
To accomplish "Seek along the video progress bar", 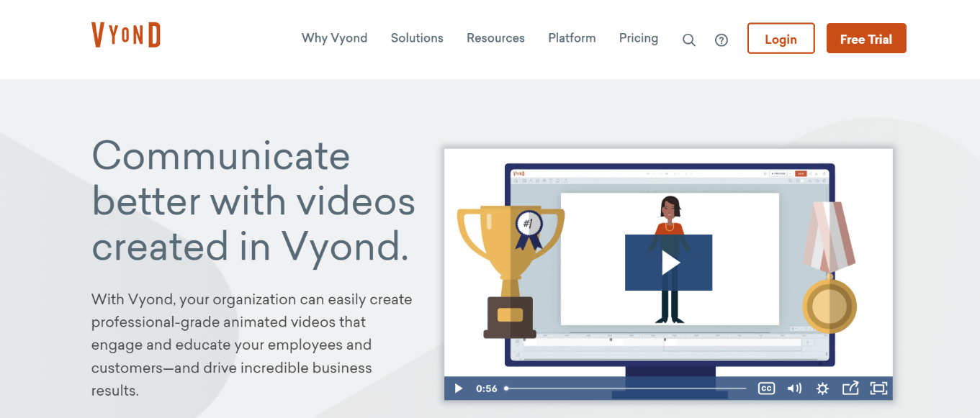I will (626, 389).
